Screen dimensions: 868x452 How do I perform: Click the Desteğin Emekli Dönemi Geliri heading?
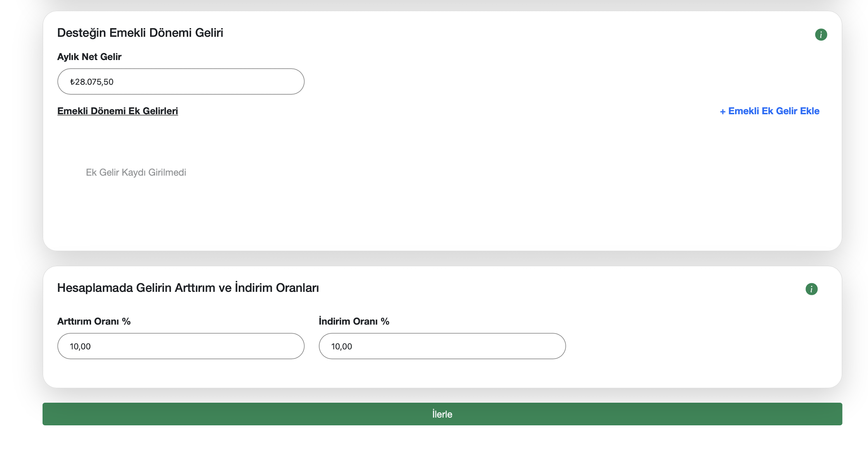(x=140, y=33)
